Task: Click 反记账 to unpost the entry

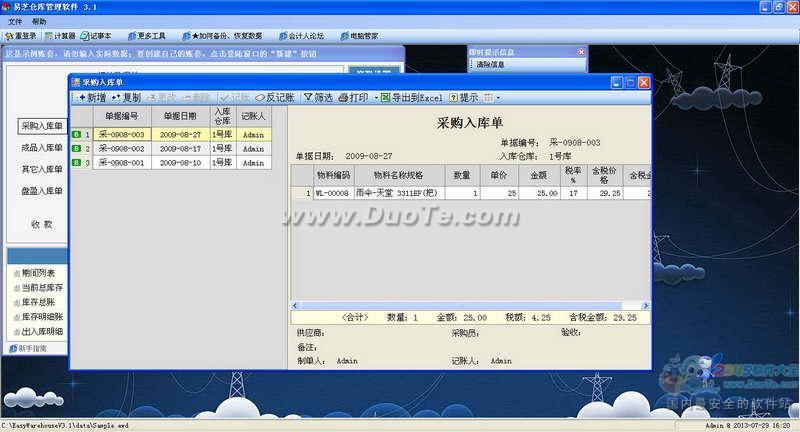Action: [275, 97]
